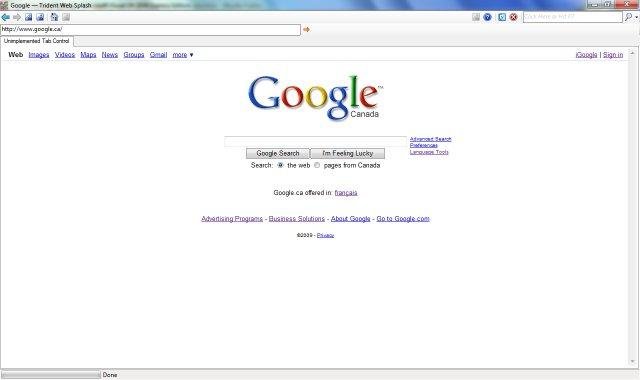Open the Advertising Programs link
The height and width of the screenshot is (380, 640).
(x=232, y=219)
